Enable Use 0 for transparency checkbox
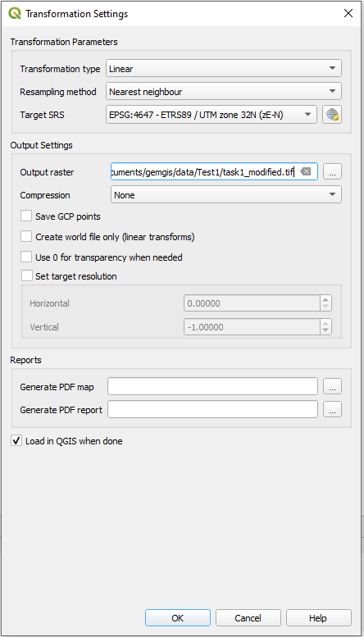Screen dimensions: 364x637 pos(26,257)
